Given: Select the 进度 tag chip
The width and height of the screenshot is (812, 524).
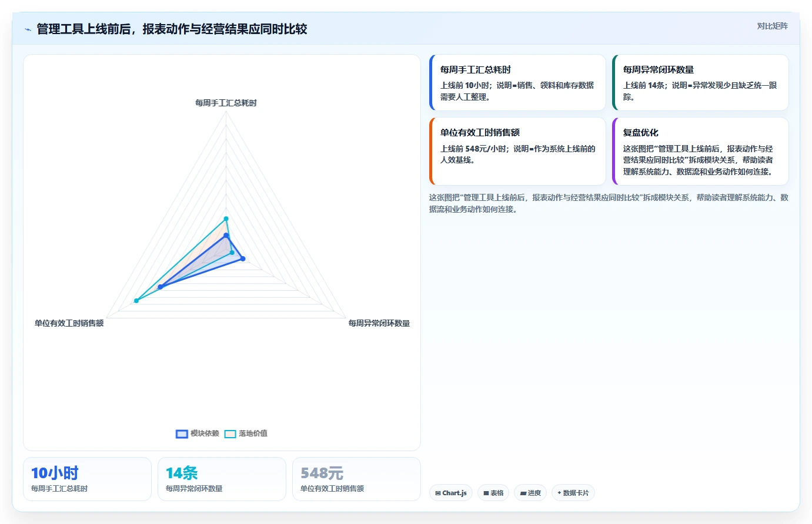Looking at the screenshot, I should pyautogui.click(x=530, y=493).
